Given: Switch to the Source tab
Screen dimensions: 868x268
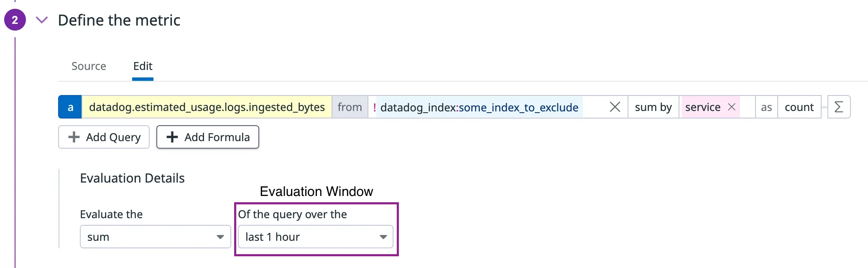Looking at the screenshot, I should pos(89,66).
